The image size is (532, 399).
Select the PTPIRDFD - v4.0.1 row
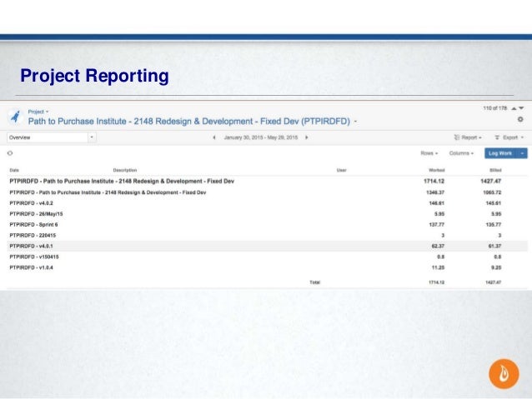click(x=267, y=246)
